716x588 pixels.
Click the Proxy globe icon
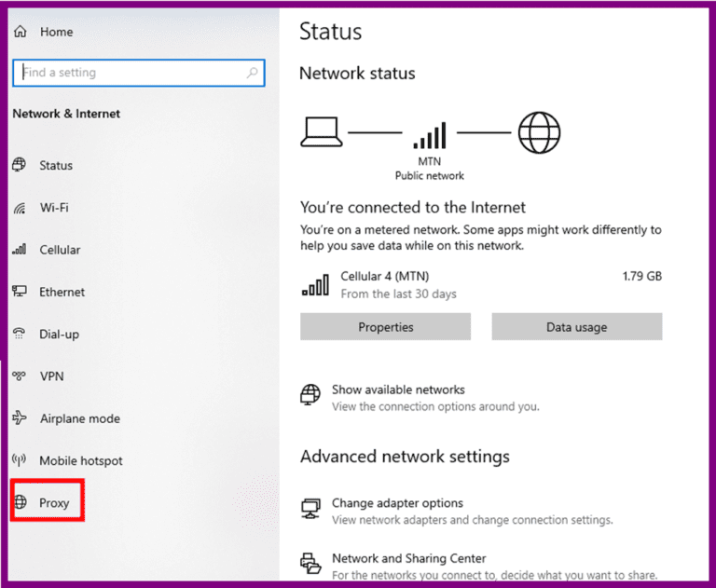coord(20,502)
